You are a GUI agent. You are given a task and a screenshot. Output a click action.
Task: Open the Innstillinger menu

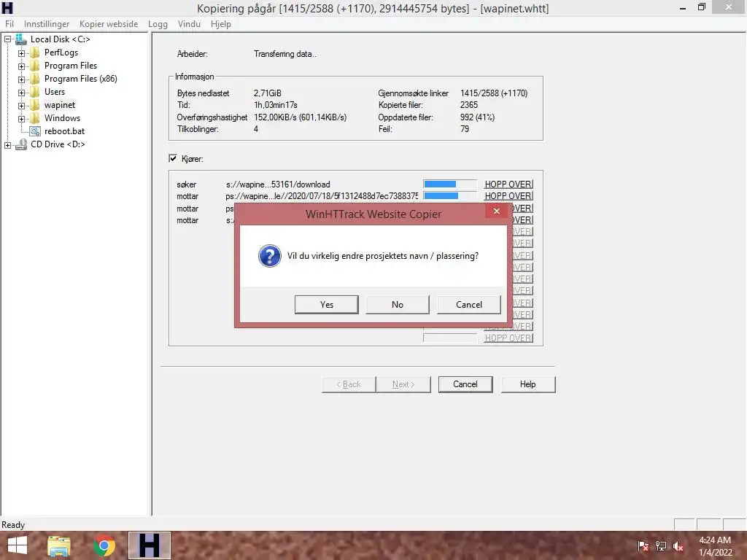click(47, 24)
